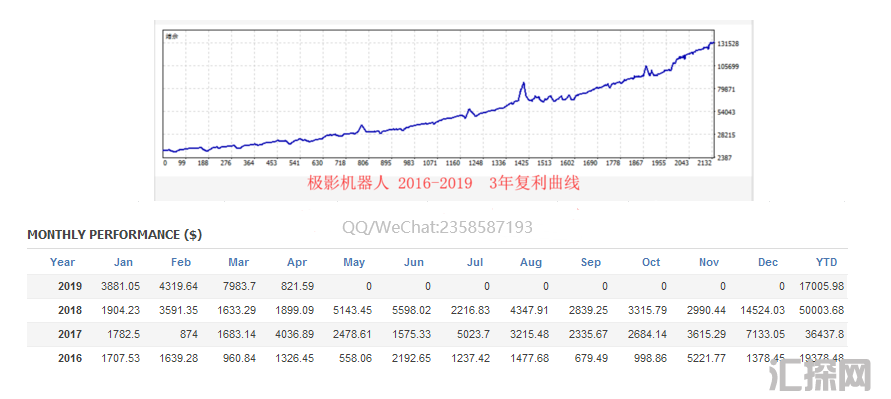
Task: Click the 2017 February value 874
Action: click(x=188, y=334)
